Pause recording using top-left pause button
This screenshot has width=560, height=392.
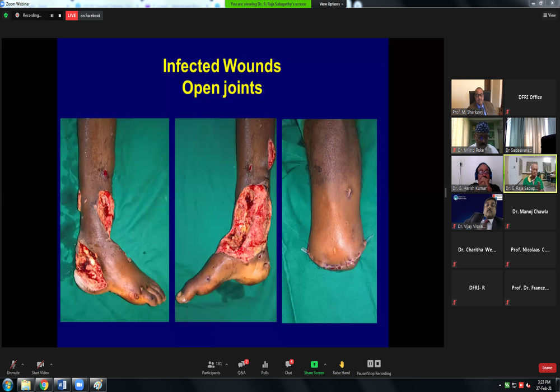point(52,16)
